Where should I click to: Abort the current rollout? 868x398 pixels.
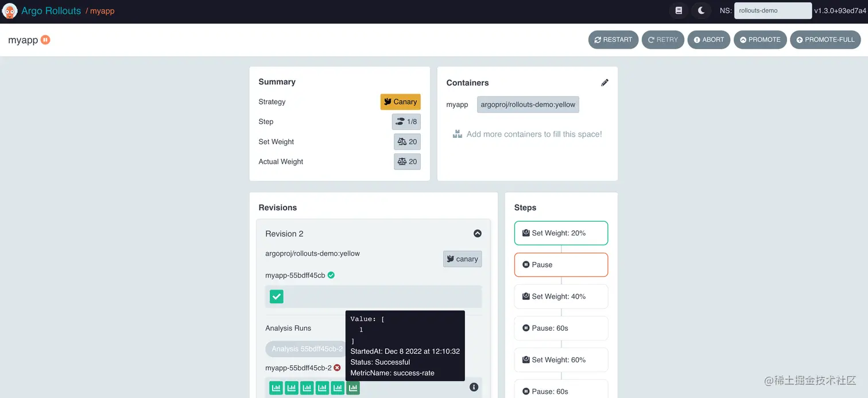point(709,40)
